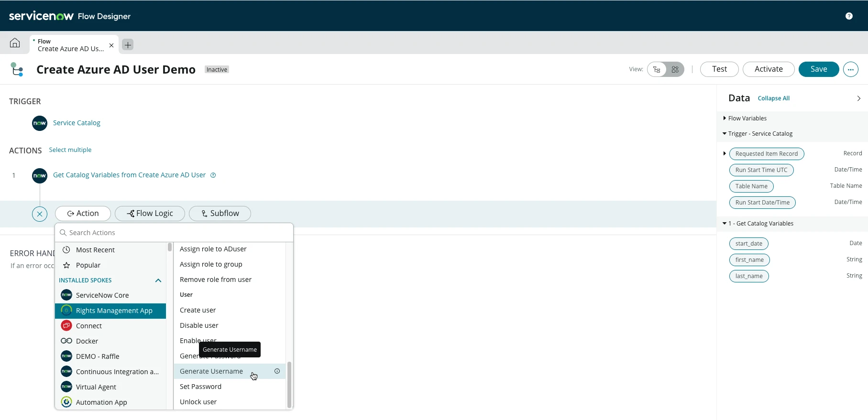Collapse Installed Spokes section chevron

(158, 280)
